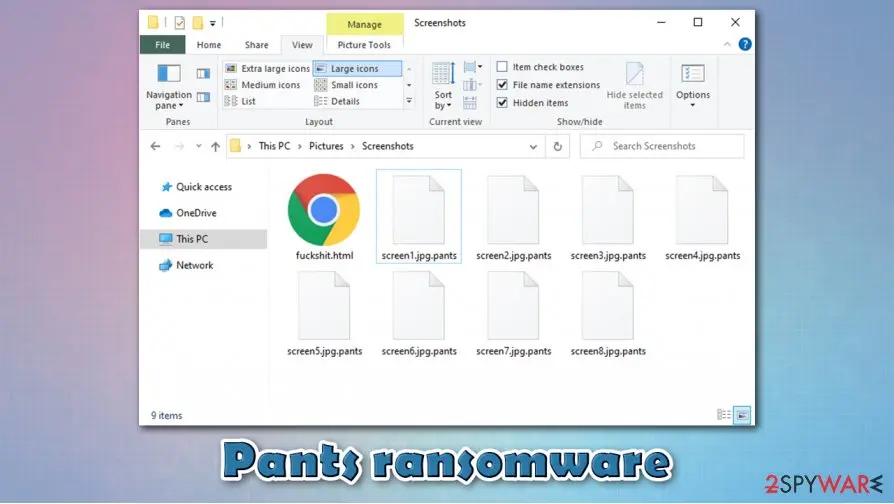This screenshot has height=504, width=894.
Task: Expand the layout gallery more arrow
Action: [409, 101]
